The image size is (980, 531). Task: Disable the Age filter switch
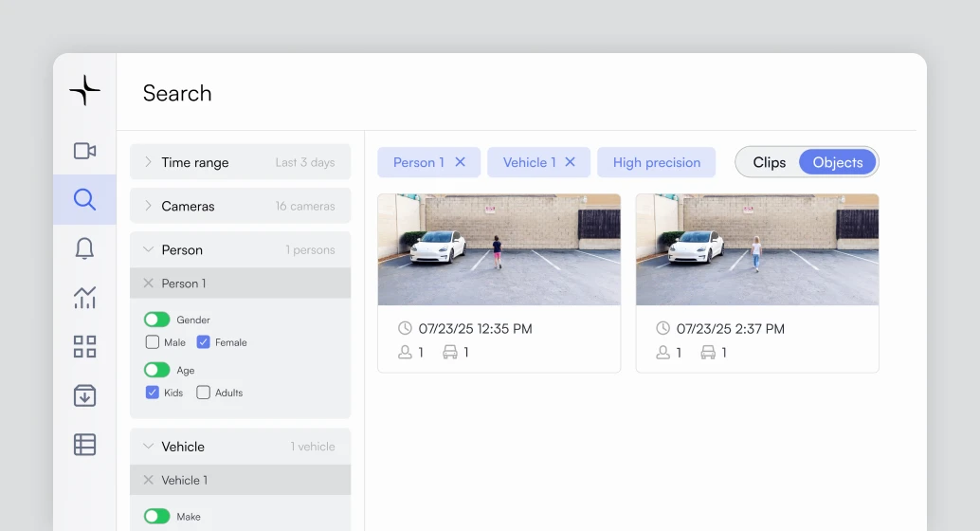click(x=156, y=370)
